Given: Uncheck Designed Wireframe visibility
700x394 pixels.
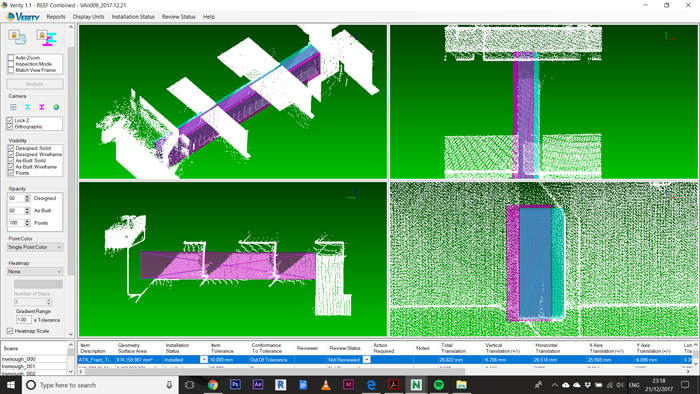Looking at the screenshot, I should (x=11, y=154).
